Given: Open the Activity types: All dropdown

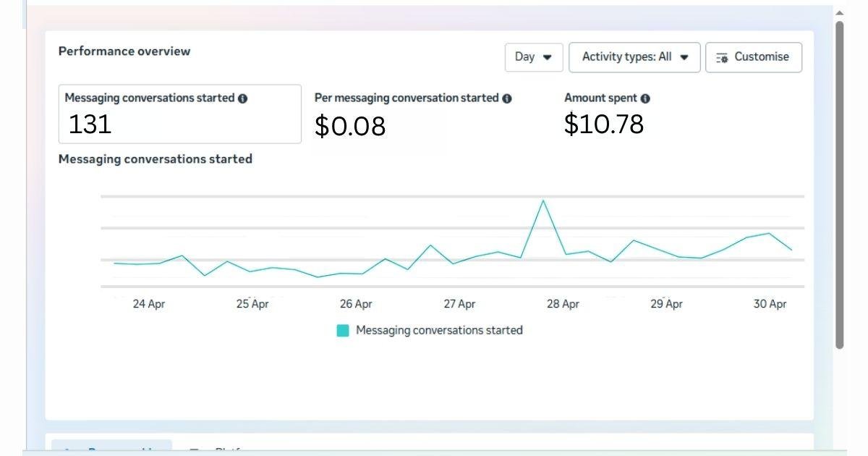Looking at the screenshot, I should (634, 56).
